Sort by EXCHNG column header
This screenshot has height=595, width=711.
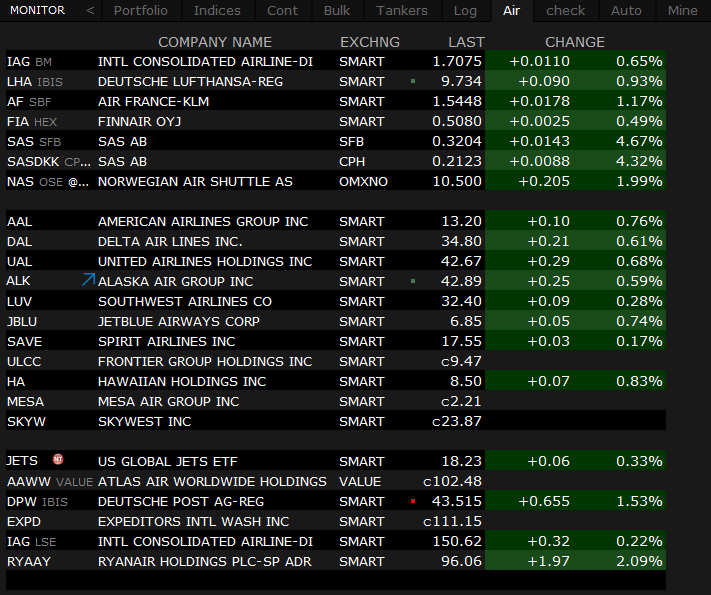[x=370, y=42]
